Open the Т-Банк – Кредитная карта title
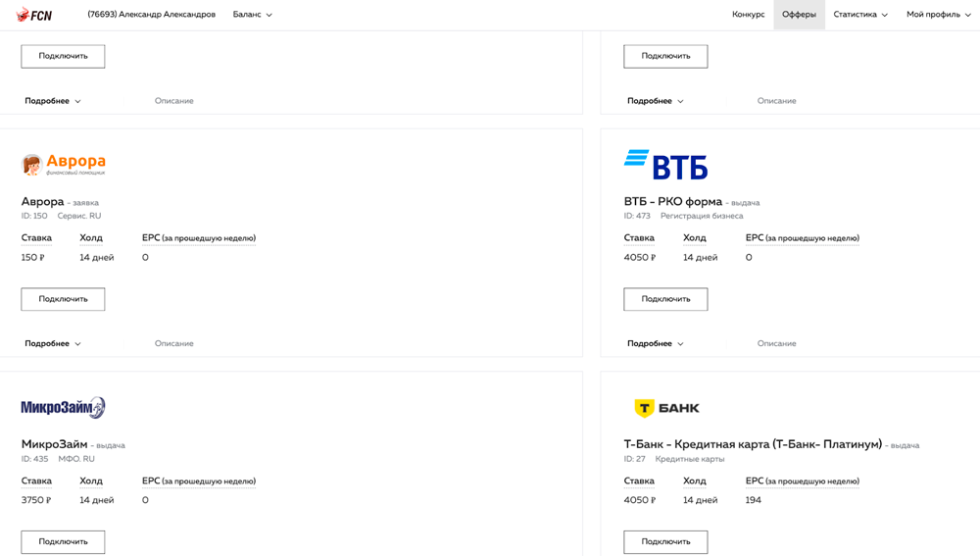Screen dimensions: 980x556 click(x=753, y=444)
